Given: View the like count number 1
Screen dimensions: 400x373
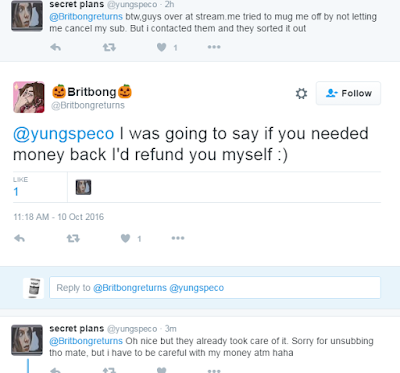Looking at the screenshot, I should click(x=16, y=192).
